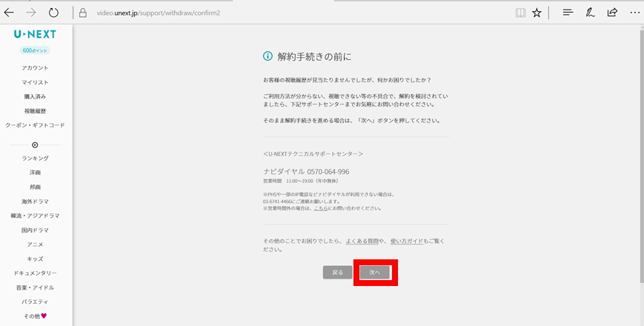Open 視聴履歴 in the sidebar

click(x=35, y=111)
